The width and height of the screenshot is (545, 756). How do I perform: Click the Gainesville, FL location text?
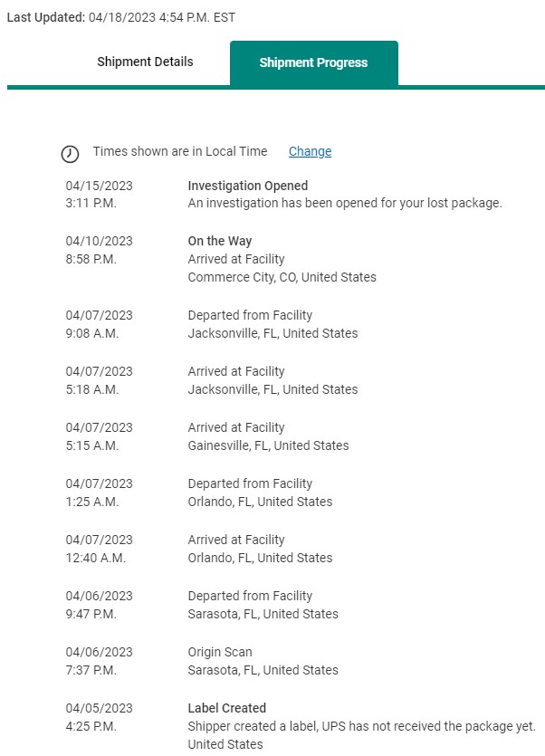pos(268,445)
